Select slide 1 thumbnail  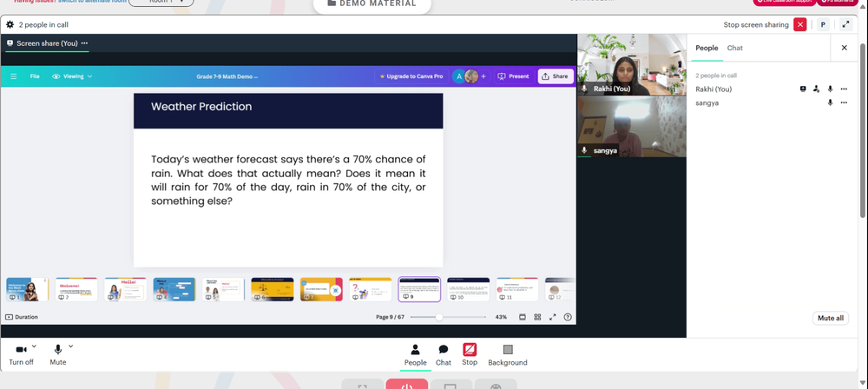click(27, 289)
